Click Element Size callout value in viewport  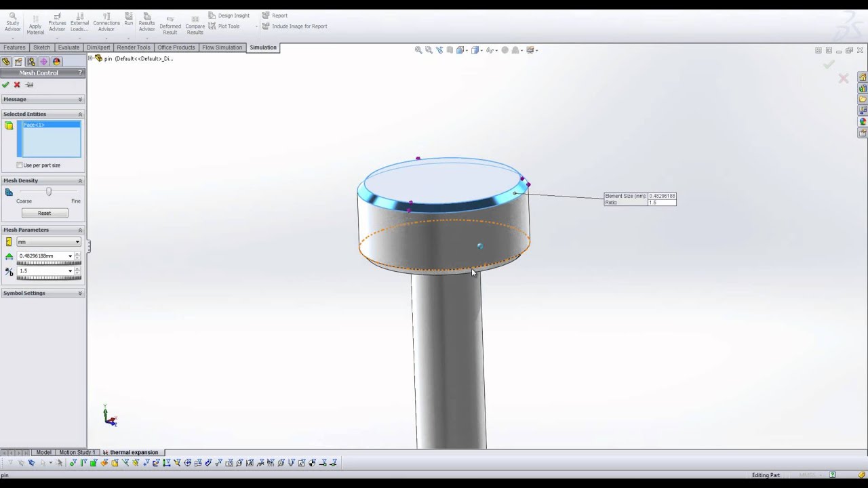pos(662,196)
